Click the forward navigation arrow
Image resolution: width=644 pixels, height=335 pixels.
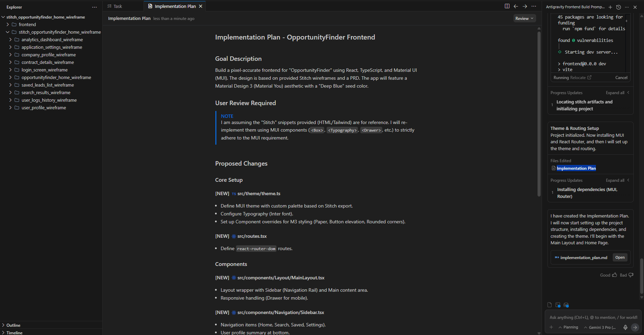[x=525, y=6]
